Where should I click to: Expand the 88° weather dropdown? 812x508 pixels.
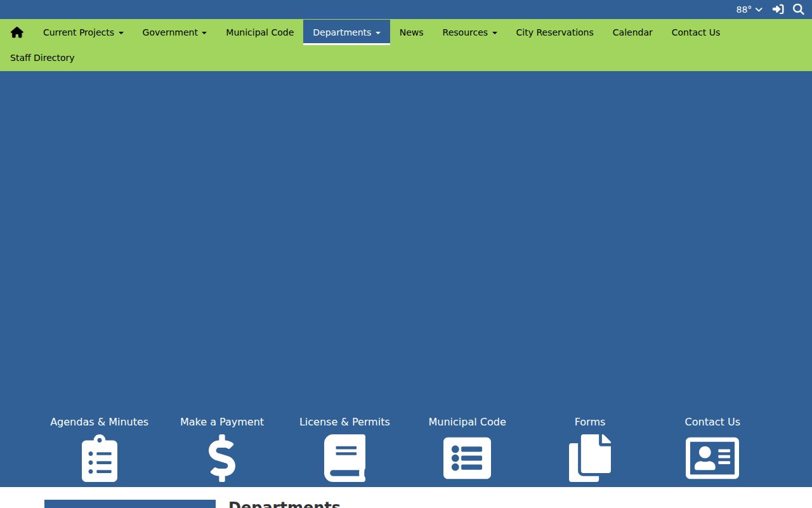749,10
